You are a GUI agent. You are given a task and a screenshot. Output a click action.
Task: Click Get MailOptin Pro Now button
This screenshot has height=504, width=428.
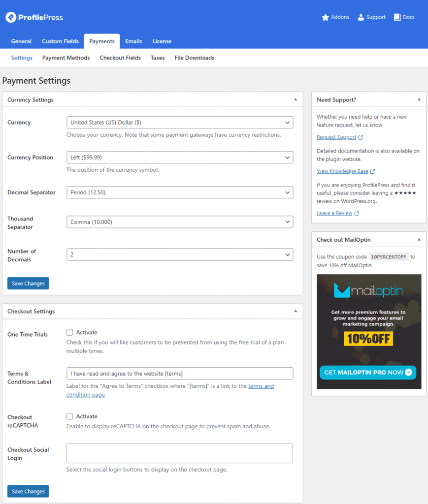(x=368, y=372)
